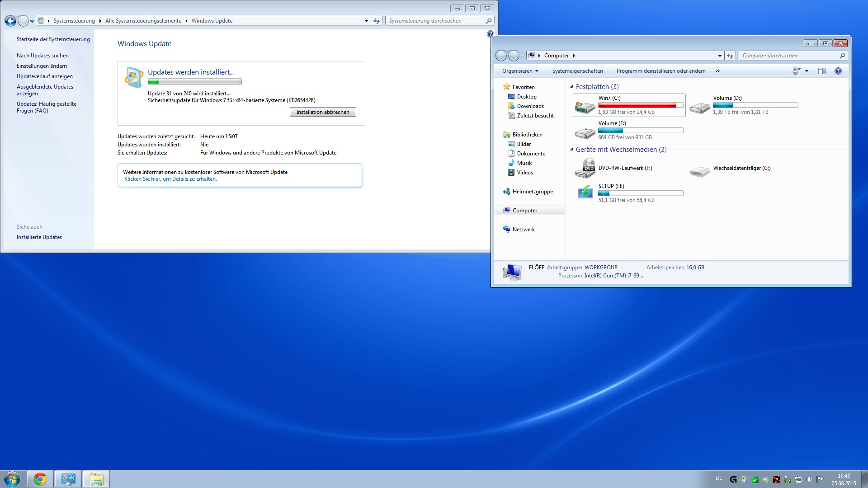The image size is (868, 488).
Task: Open the Organisieren dropdown menu
Action: 520,71
